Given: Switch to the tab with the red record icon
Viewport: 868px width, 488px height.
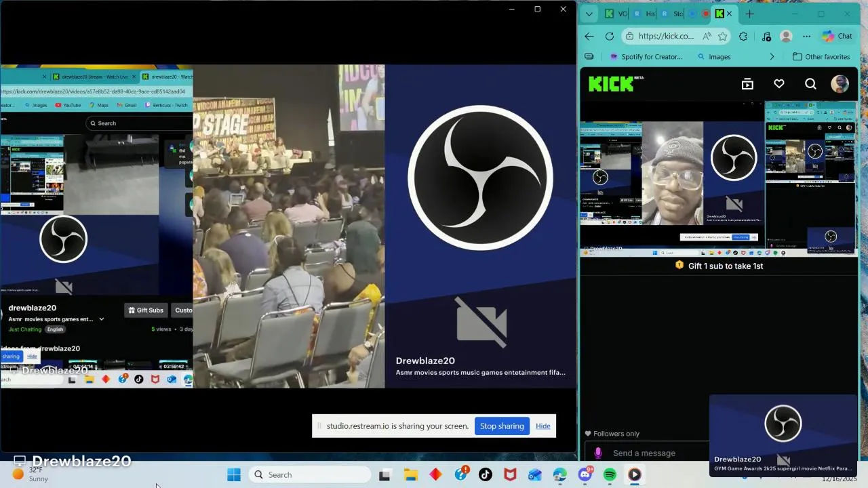Looking at the screenshot, I should tap(705, 14).
